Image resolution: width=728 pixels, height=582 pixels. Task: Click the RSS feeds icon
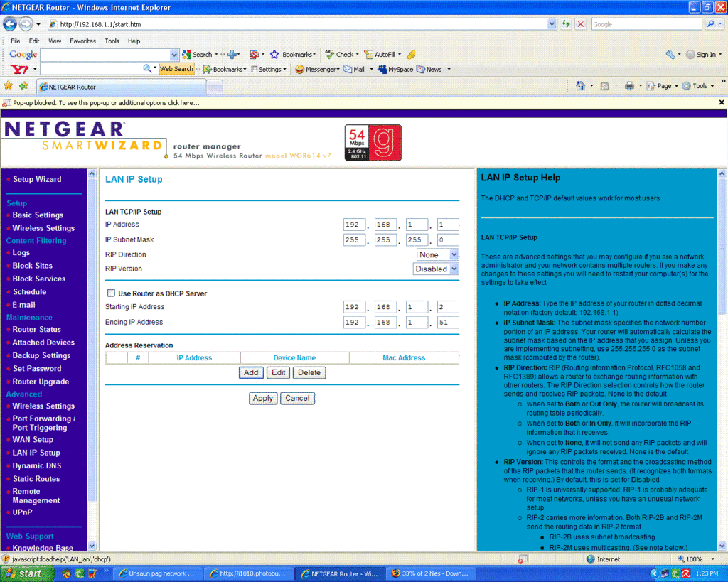(x=604, y=86)
